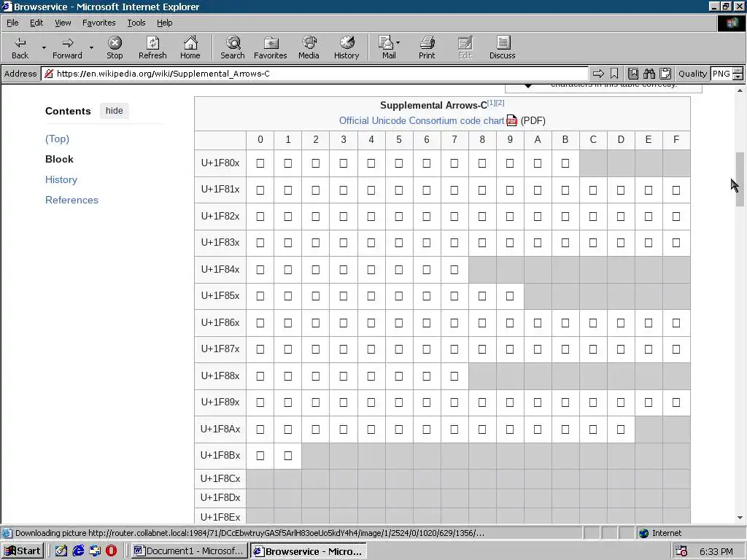Click the scrollbar up arrow
The image size is (747, 560).
tap(740, 90)
